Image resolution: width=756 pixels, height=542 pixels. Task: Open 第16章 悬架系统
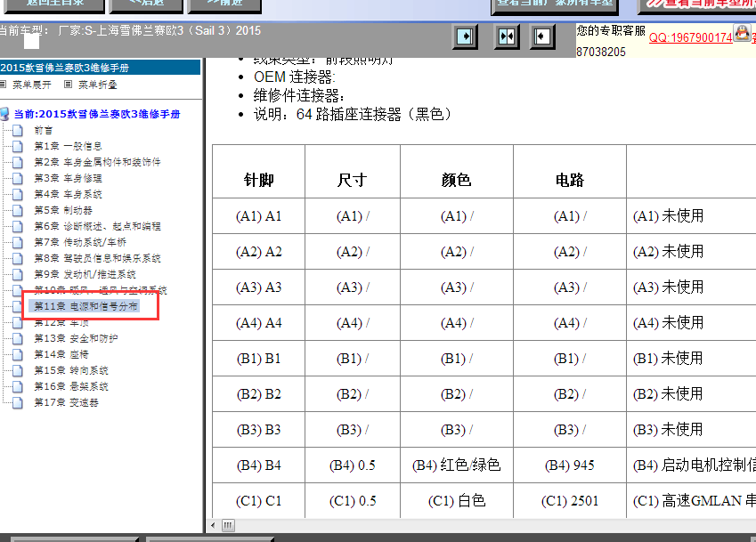[71, 386]
